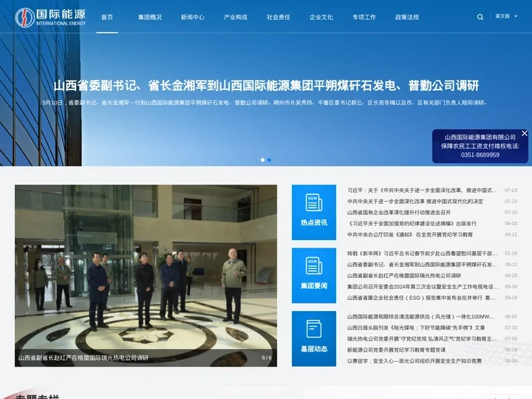Select the first banner carousel dot

pyautogui.click(x=262, y=160)
